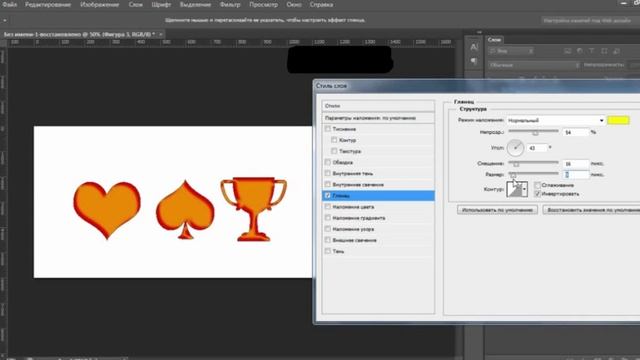
Task: Filter layers by type layers icon
Action: (x=592, y=51)
